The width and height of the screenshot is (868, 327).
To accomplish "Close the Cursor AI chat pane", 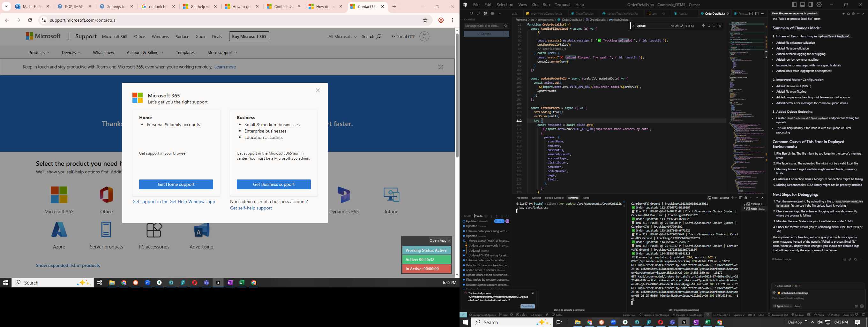I will tap(863, 14).
